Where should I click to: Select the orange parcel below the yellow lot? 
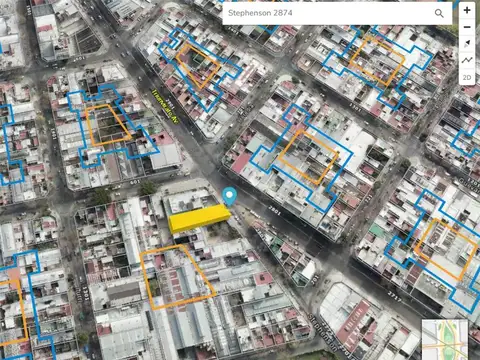177,277
